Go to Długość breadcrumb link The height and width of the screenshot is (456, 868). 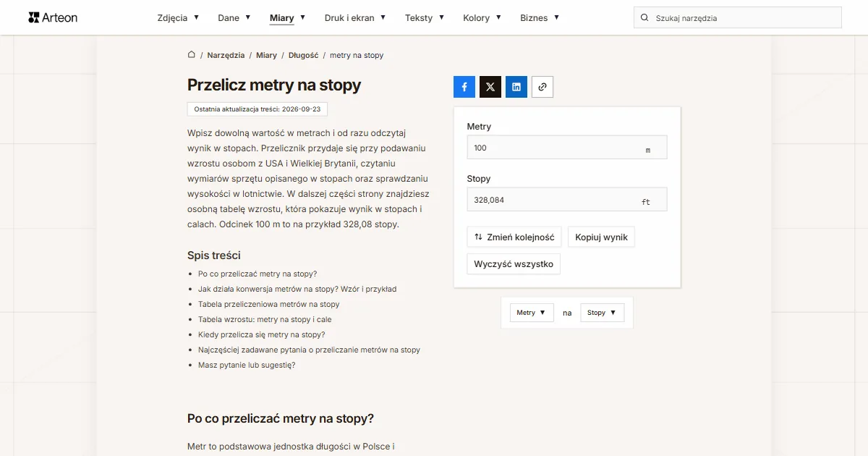[303, 55]
